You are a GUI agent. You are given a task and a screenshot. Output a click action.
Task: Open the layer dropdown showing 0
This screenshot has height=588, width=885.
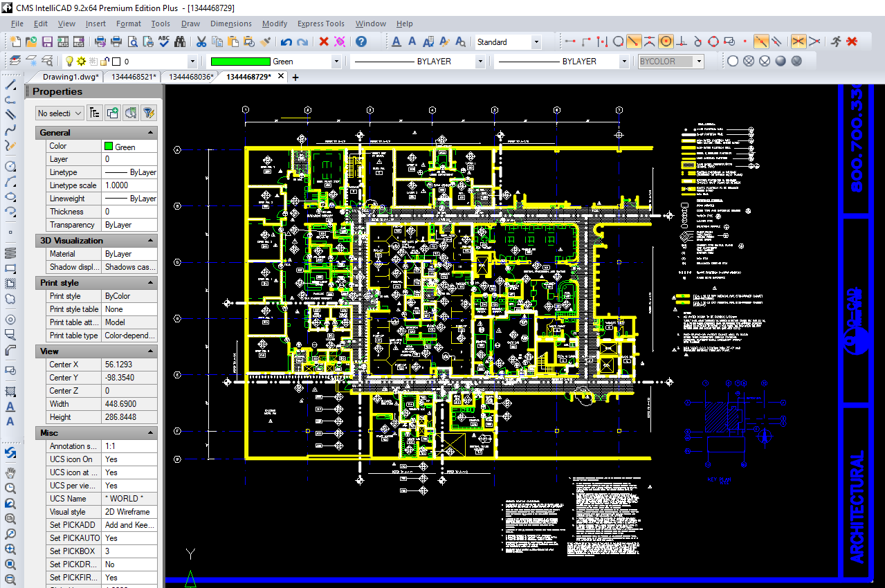[192, 62]
